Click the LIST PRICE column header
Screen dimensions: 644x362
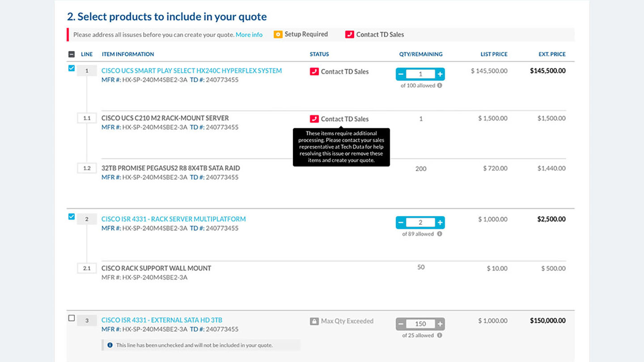[494, 54]
